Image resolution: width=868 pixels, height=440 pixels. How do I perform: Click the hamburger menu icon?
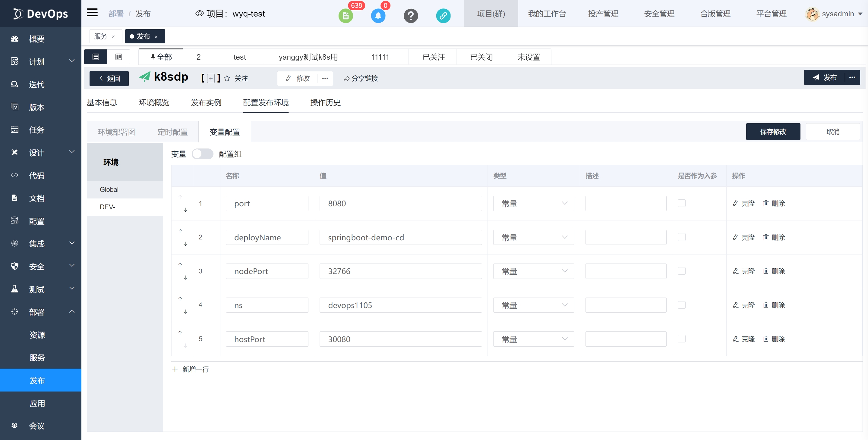(92, 12)
